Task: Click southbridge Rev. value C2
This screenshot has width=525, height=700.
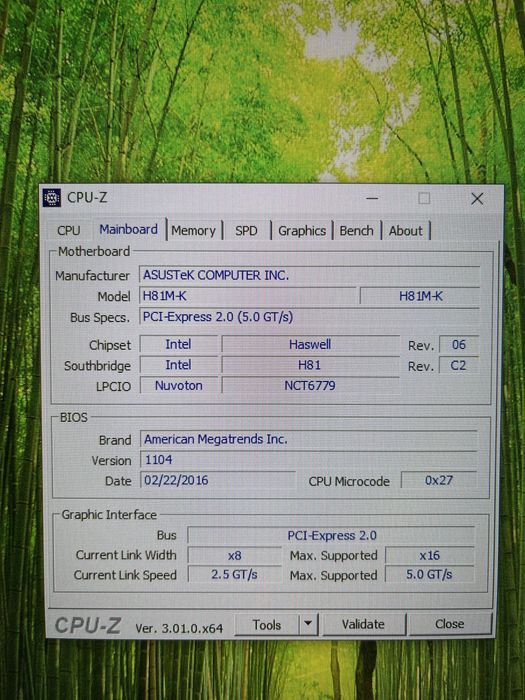Action: point(459,365)
